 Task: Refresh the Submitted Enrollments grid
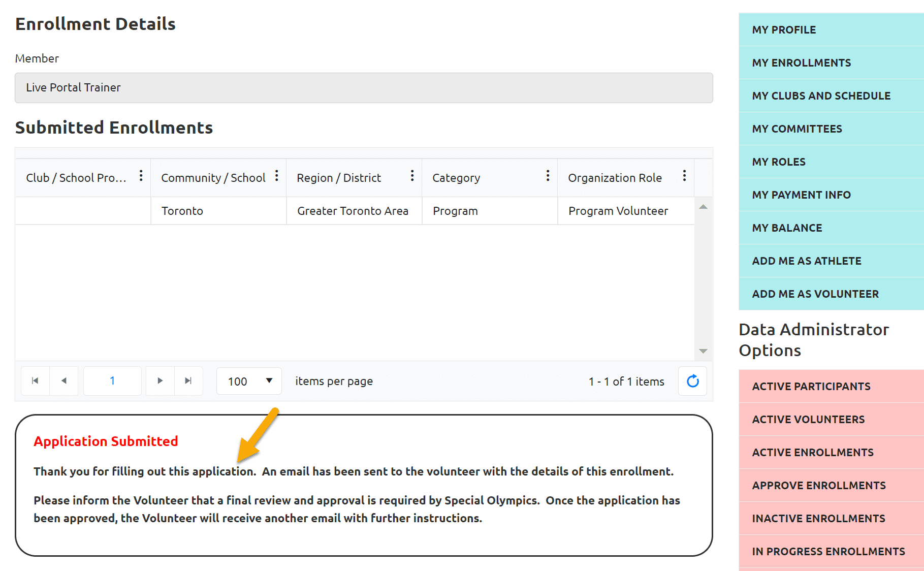pos(693,381)
